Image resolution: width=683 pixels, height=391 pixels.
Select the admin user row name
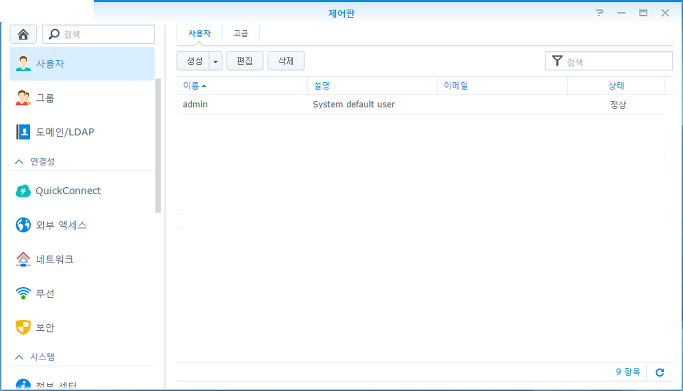coord(195,104)
